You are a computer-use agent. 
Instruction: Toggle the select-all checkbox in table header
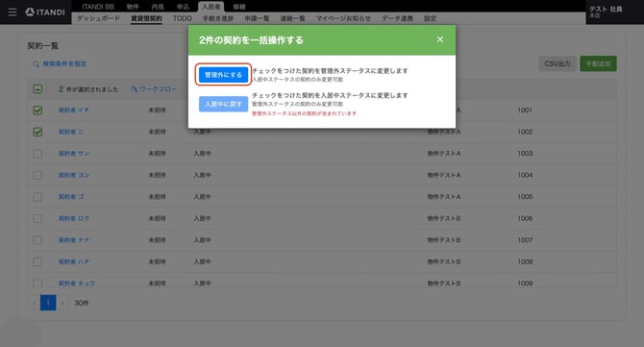pos(37,89)
